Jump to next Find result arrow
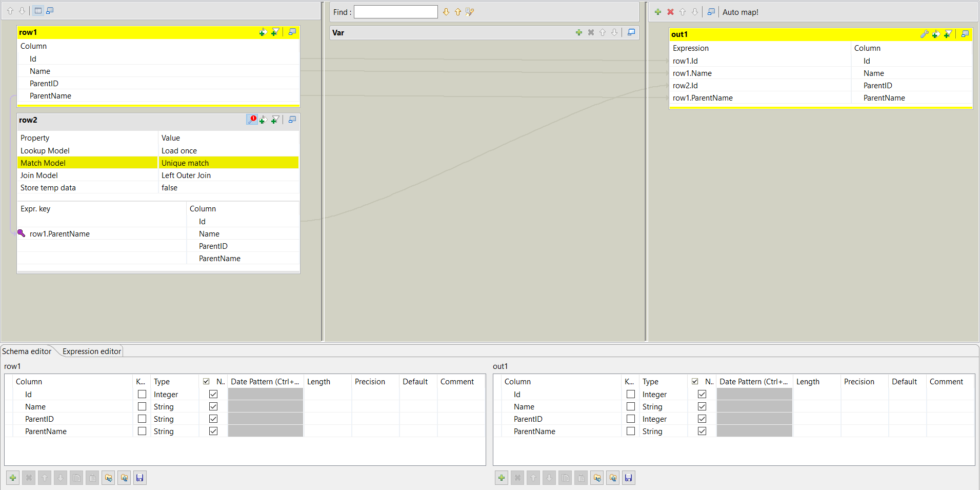The height and width of the screenshot is (490, 980). point(446,12)
